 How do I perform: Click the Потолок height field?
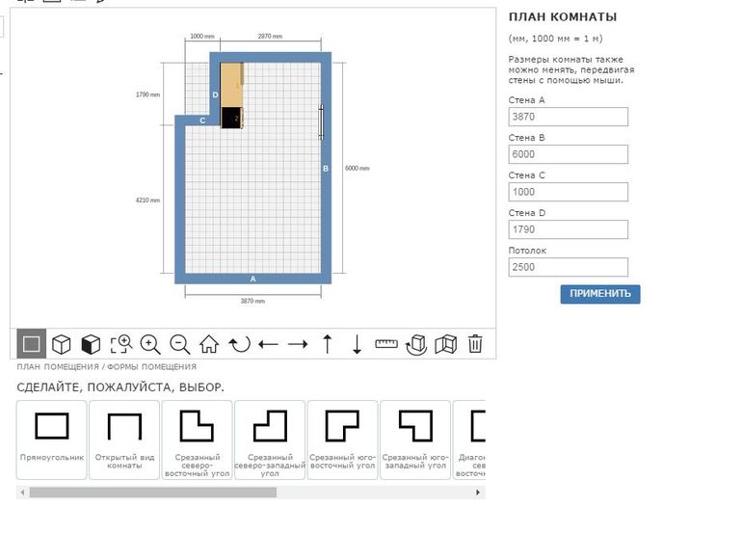pyautogui.click(x=568, y=267)
